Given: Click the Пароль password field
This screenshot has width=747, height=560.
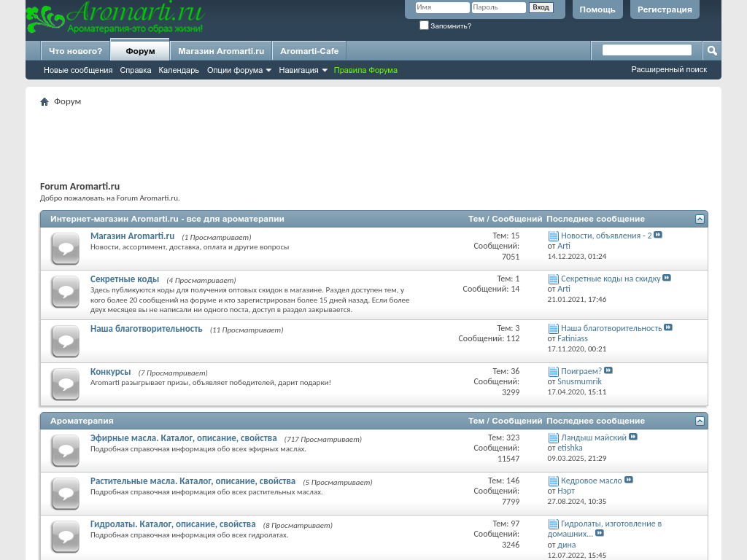Looking at the screenshot, I should tap(498, 7).
